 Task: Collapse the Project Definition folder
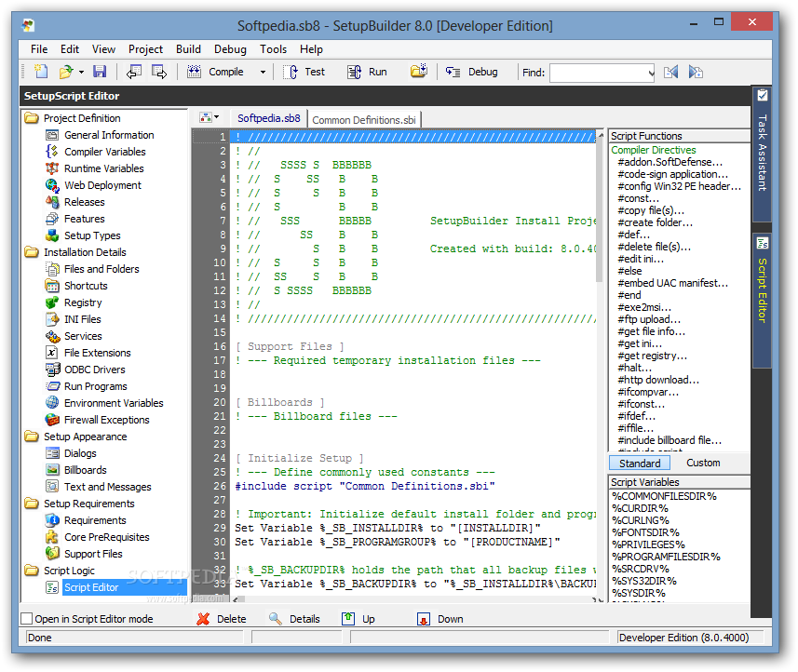click(32, 118)
